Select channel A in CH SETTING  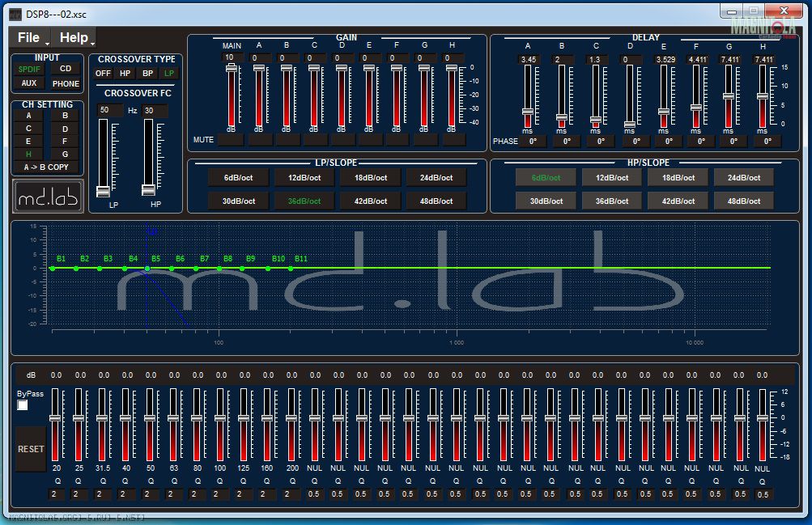(x=28, y=116)
